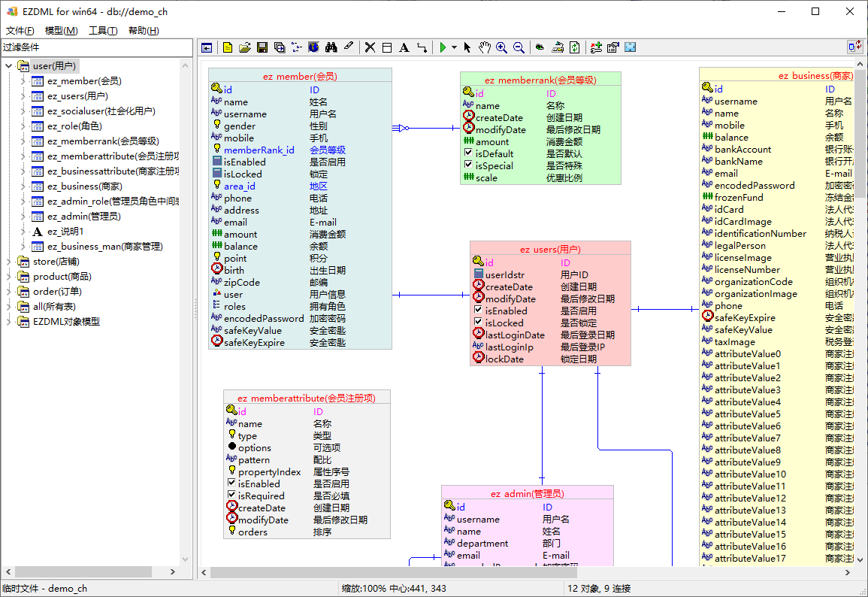Click the icon at toolbar's far right
This screenshot has width=868, height=597.
pos(854,47)
